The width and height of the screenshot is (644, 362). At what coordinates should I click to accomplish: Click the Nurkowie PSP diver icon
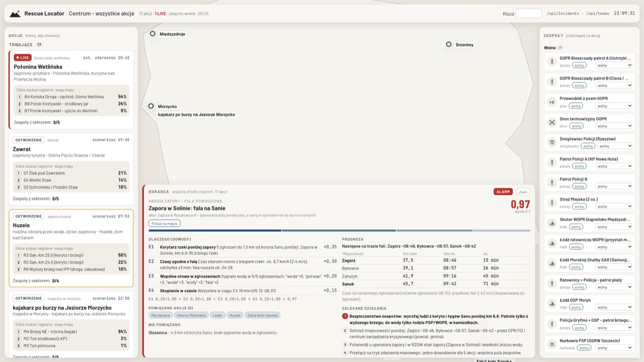click(552, 344)
